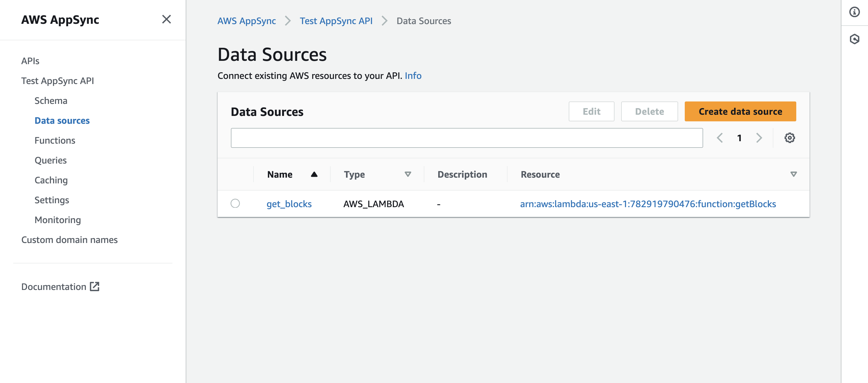Open the Type column filter dropdown arrow
Screen dimensions: 868x383
(x=408, y=174)
